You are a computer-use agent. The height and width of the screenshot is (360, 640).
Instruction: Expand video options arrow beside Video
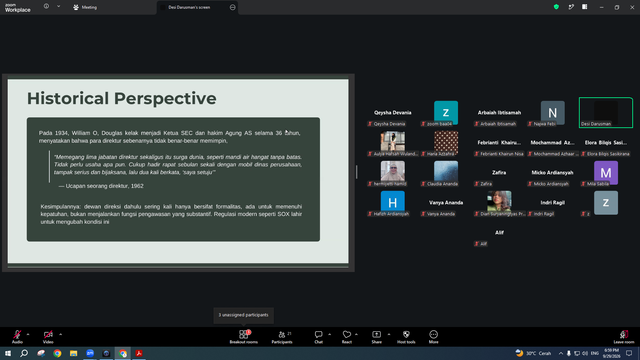pyautogui.click(x=60, y=334)
